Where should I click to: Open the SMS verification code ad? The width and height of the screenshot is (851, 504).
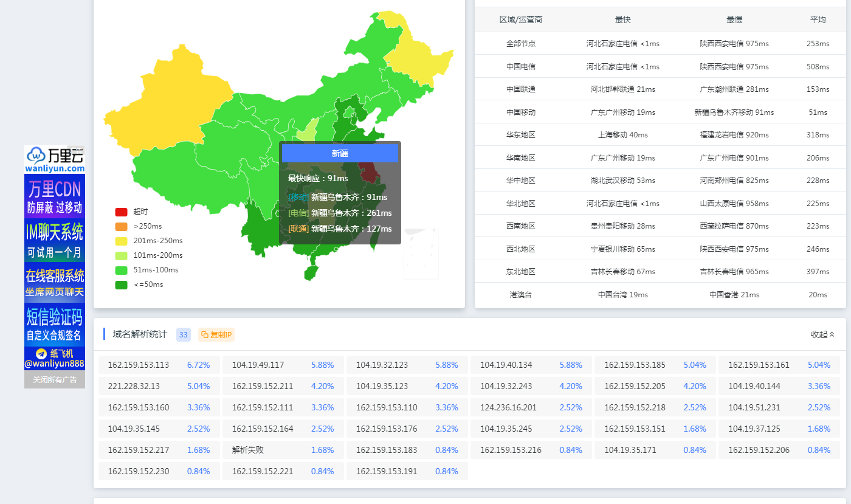click(x=55, y=324)
